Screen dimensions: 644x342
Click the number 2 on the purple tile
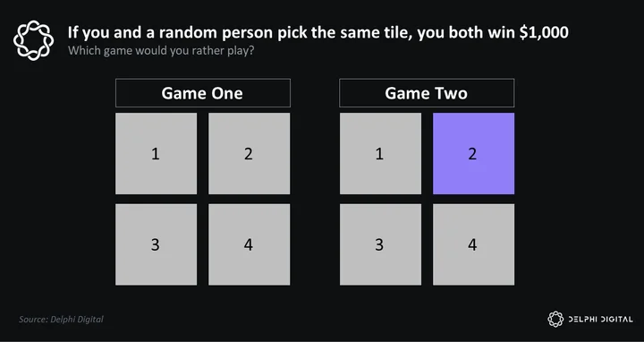472,154
